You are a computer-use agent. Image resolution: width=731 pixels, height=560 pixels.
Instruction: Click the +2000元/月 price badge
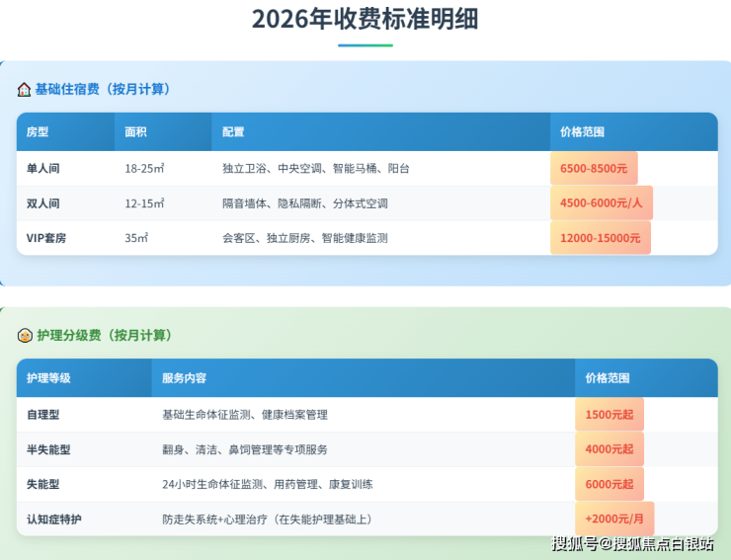[613, 519]
